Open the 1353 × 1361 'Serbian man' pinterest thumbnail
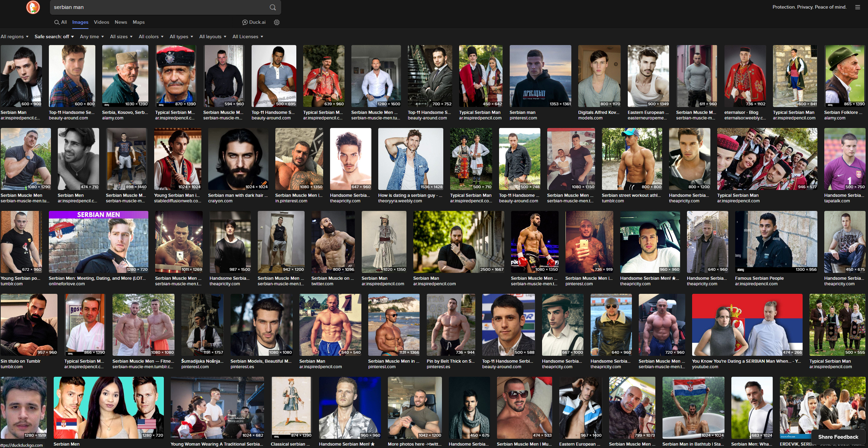 coord(540,76)
